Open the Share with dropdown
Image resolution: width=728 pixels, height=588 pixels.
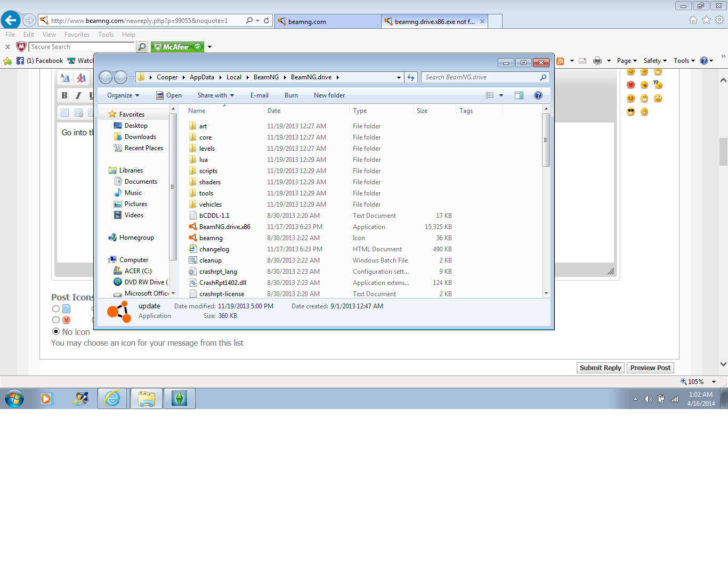point(216,95)
